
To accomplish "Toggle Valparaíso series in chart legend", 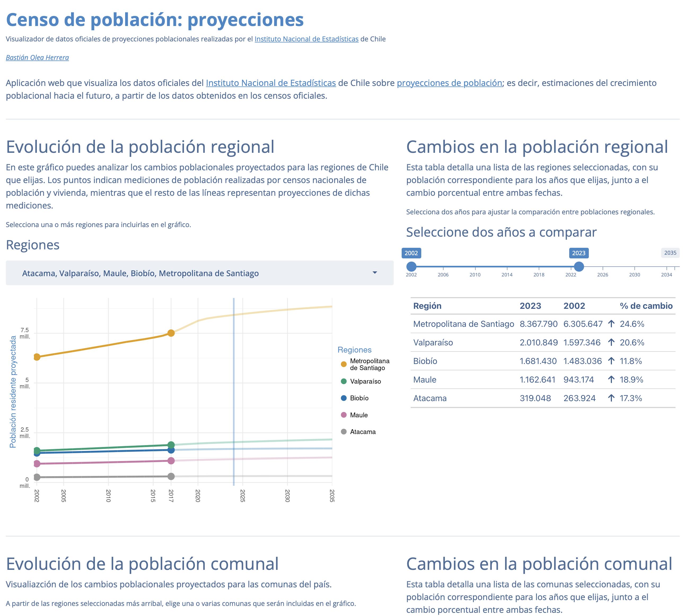I will coord(365,381).
